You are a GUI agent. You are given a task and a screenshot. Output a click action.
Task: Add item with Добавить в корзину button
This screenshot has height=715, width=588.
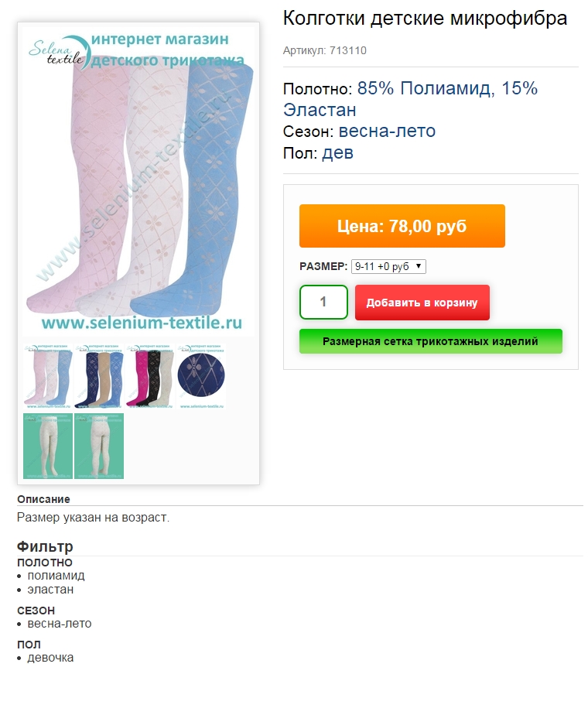(x=422, y=303)
